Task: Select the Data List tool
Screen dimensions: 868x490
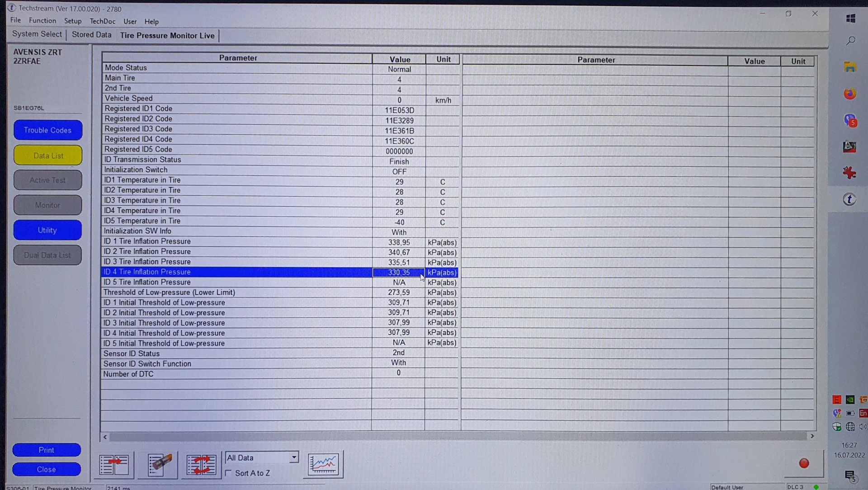Action: click(x=47, y=155)
